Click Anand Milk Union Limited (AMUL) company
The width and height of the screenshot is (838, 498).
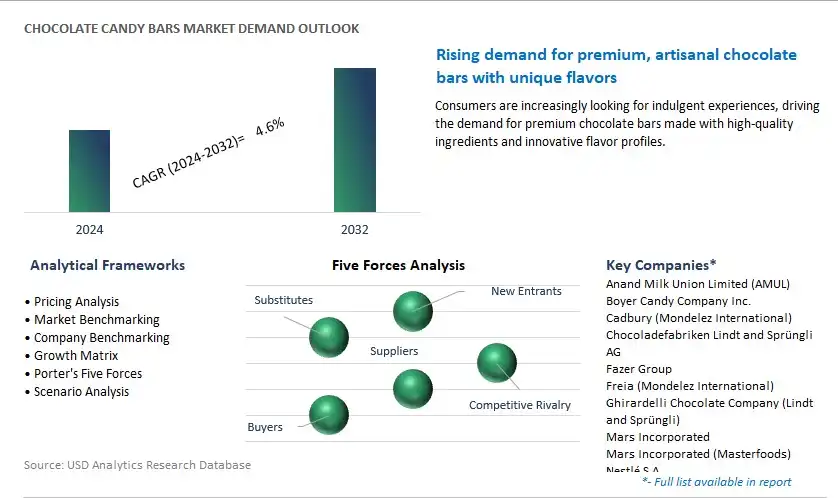pos(698,284)
